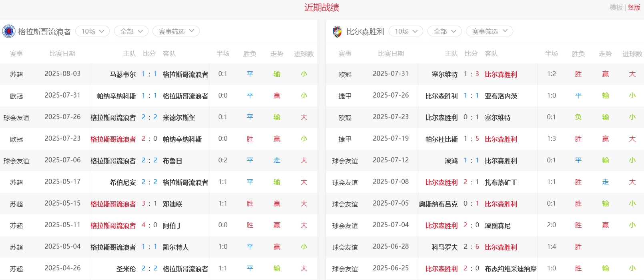The width and height of the screenshot is (644, 280).
Task: Click the 进球数 column header in left table
Action: point(304,54)
